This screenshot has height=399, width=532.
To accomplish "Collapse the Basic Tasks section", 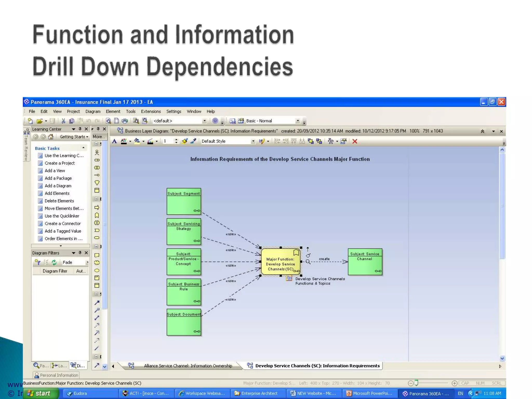I will (x=83, y=148).
